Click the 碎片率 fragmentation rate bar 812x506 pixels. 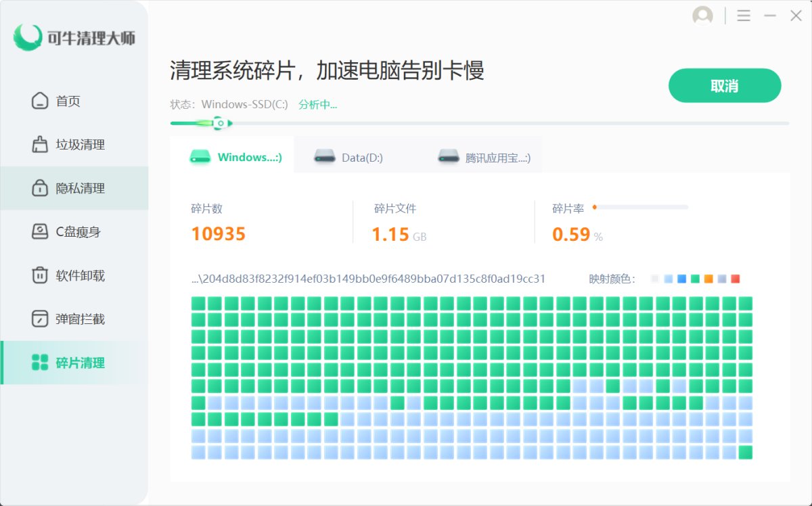[x=640, y=207]
